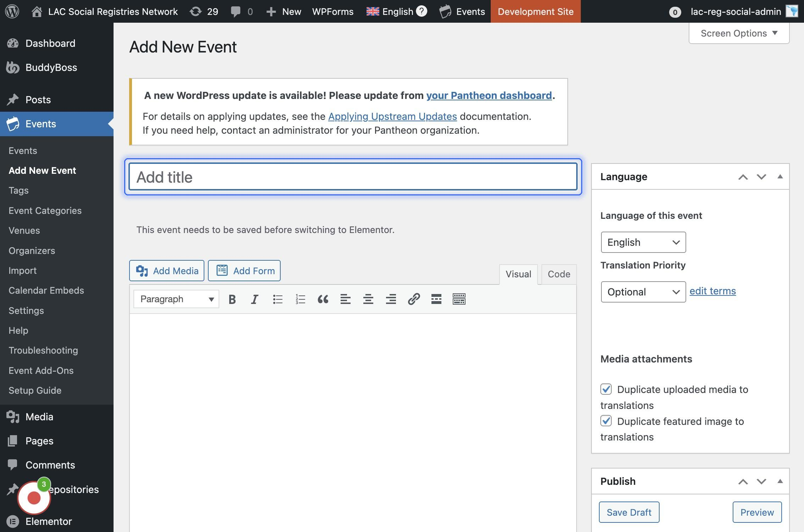Open Event Categories in sidebar

[x=45, y=211]
